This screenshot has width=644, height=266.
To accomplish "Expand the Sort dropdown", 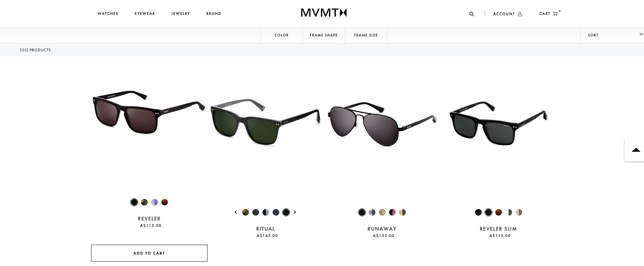I will pyautogui.click(x=612, y=35).
